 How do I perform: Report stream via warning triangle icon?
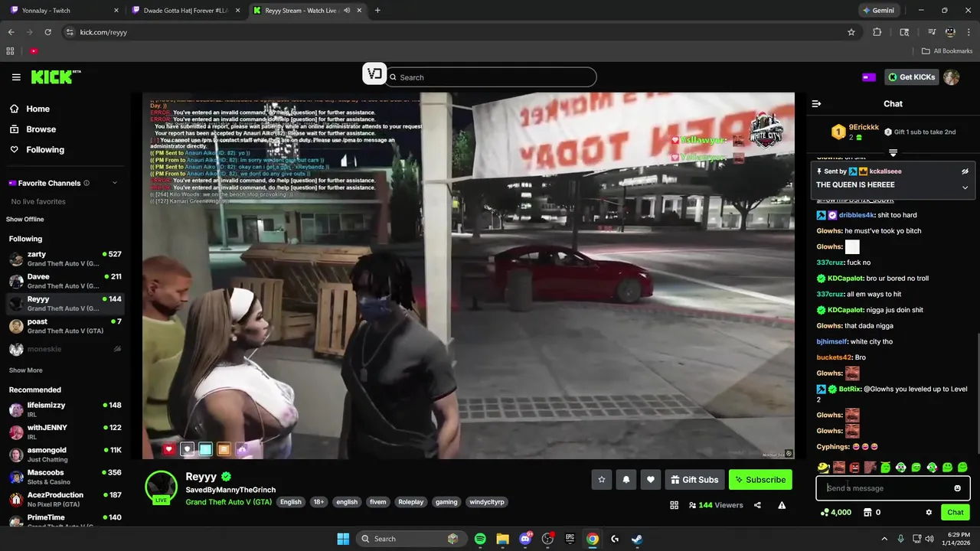[x=782, y=505]
